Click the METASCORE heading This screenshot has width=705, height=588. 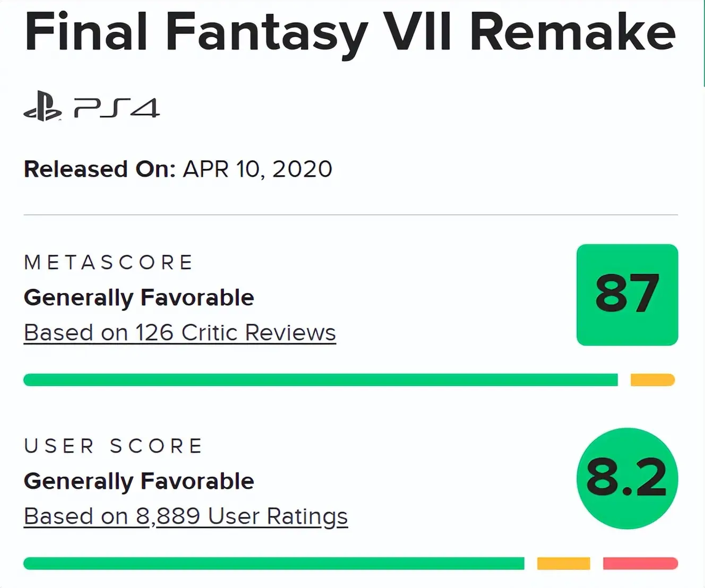[109, 262]
